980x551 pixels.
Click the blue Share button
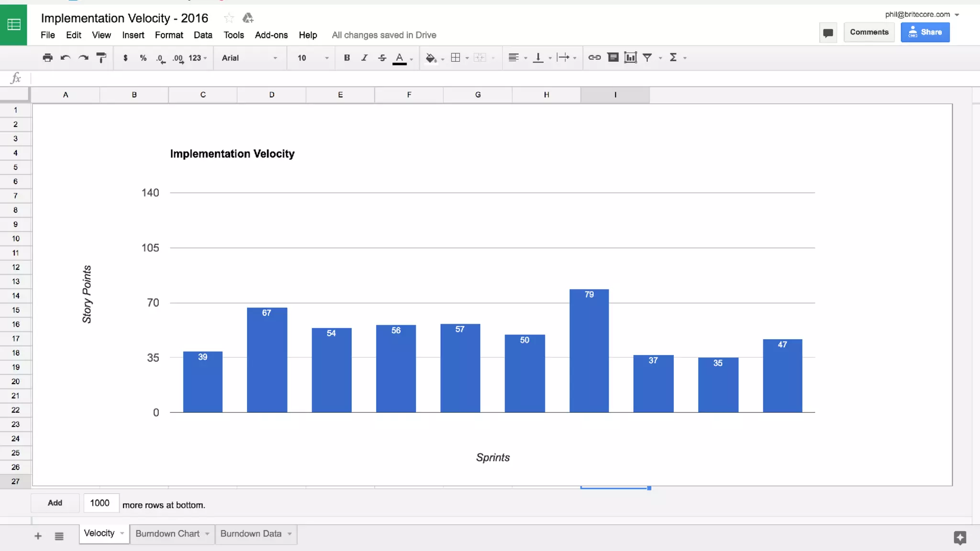pos(925,32)
